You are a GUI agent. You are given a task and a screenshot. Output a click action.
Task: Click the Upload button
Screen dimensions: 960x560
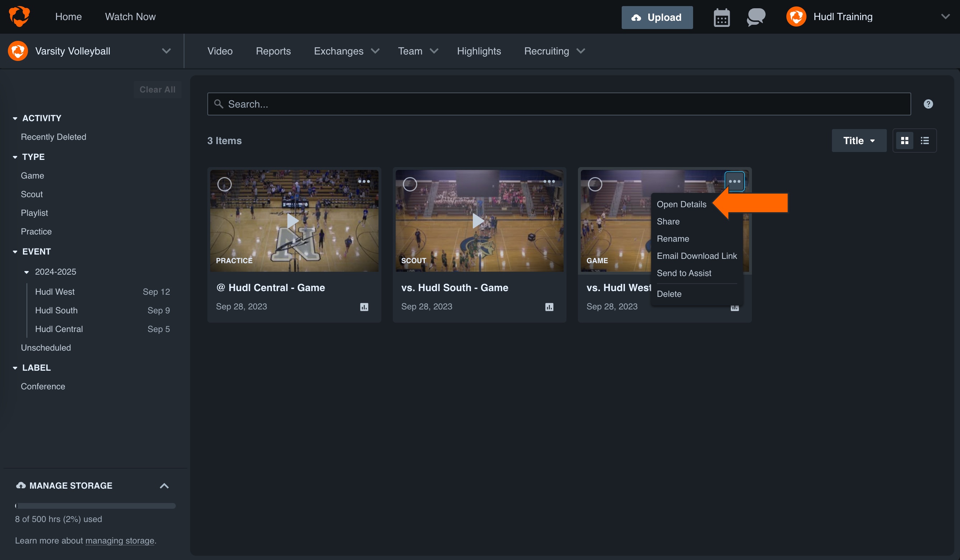pos(657,17)
